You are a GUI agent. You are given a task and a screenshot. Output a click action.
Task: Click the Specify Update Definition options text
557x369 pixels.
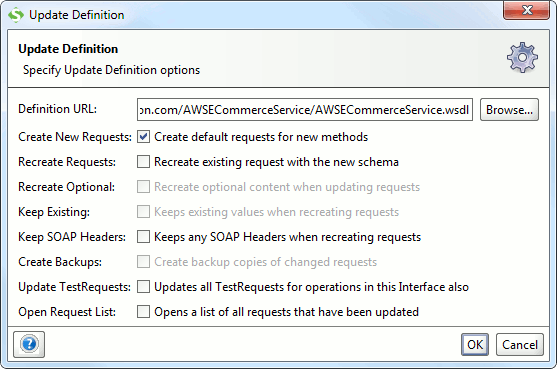tap(112, 70)
